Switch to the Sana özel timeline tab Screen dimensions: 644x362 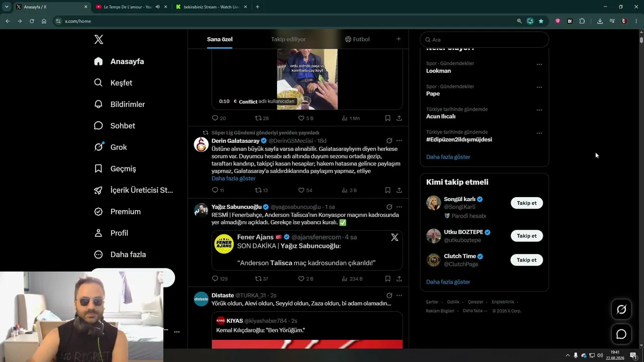tap(220, 39)
